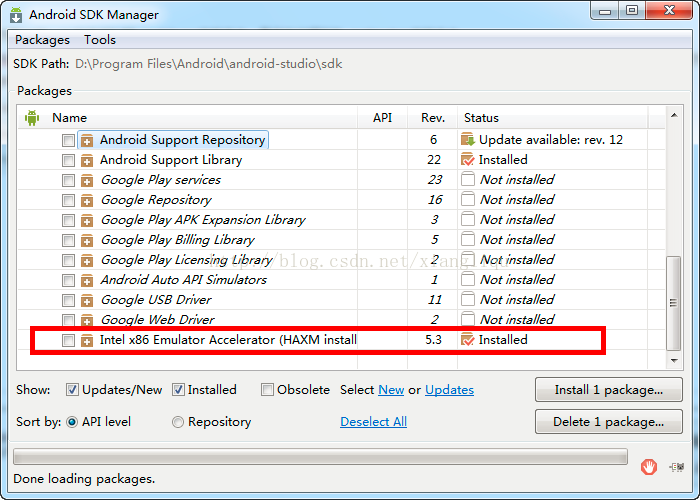
Task: Click package icon beside Android Auto API Simulators
Action: coord(87,280)
